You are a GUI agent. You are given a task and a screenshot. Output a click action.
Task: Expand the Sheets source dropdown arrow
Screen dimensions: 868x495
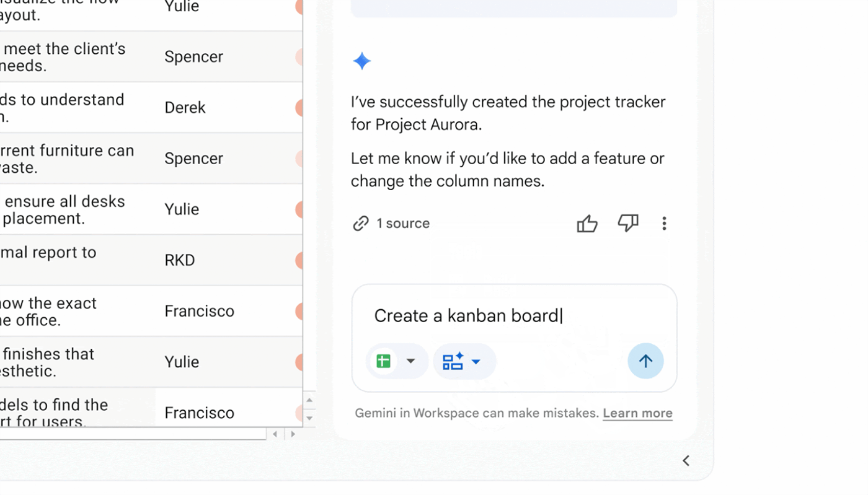point(410,361)
